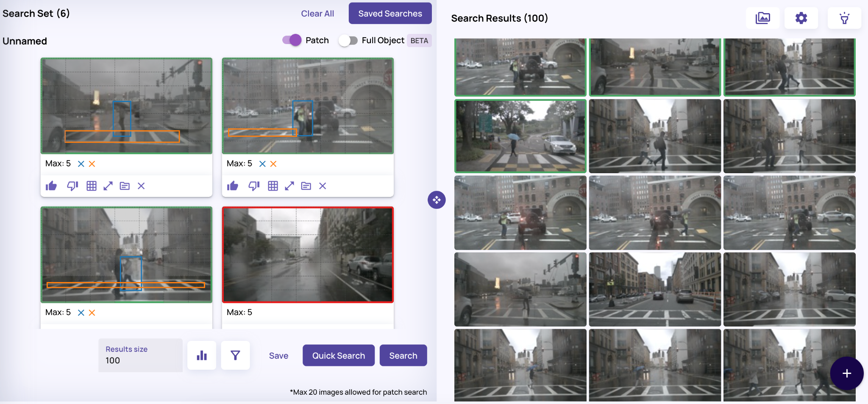The height and width of the screenshot is (404, 868).
Task: Open the grid view for the first search image
Action: pos(91,185)
